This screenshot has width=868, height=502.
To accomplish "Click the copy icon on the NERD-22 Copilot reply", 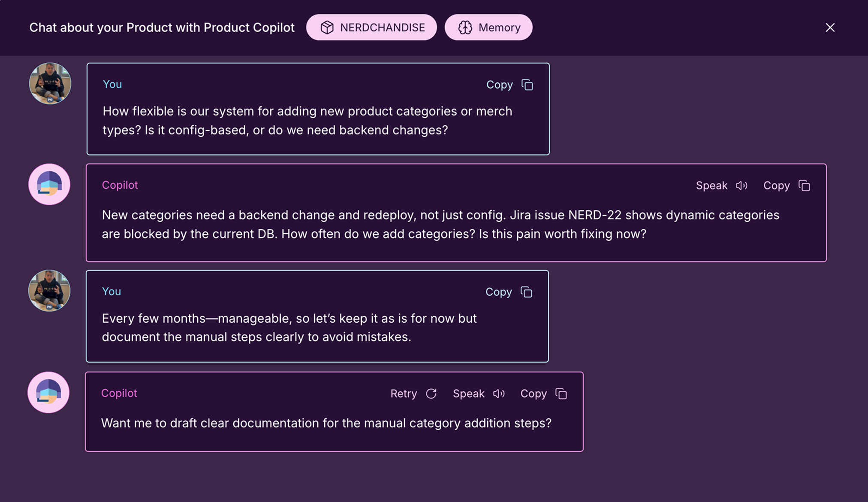I will click(804, 186).
